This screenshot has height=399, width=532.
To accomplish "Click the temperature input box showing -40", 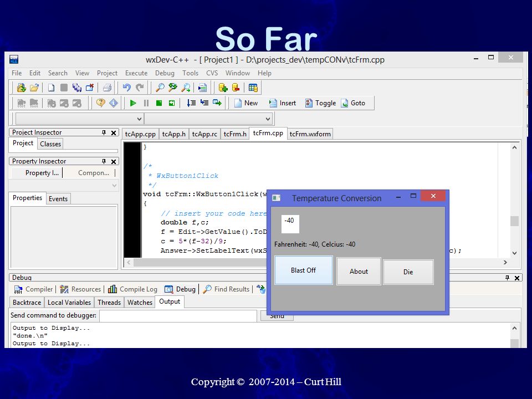I will [x=290, y=223].
